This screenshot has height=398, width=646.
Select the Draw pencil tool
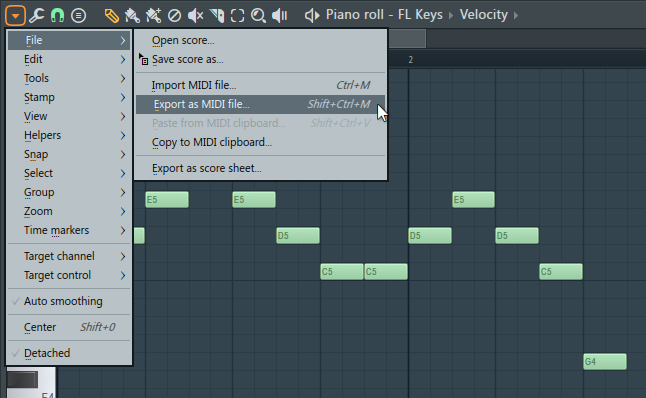(x=111, y=16)
